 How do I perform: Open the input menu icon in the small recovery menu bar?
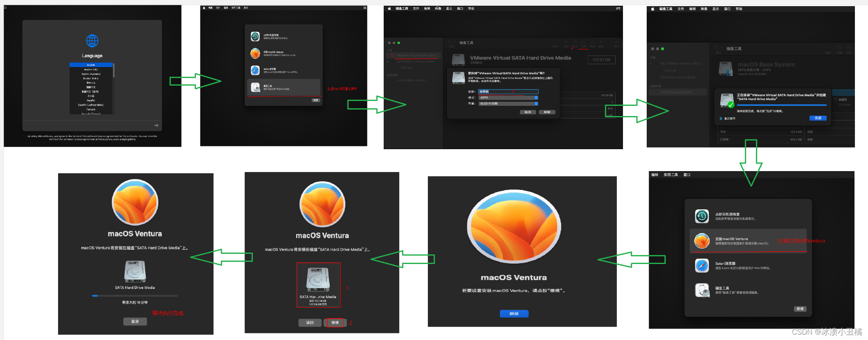(x=364, y=8)
